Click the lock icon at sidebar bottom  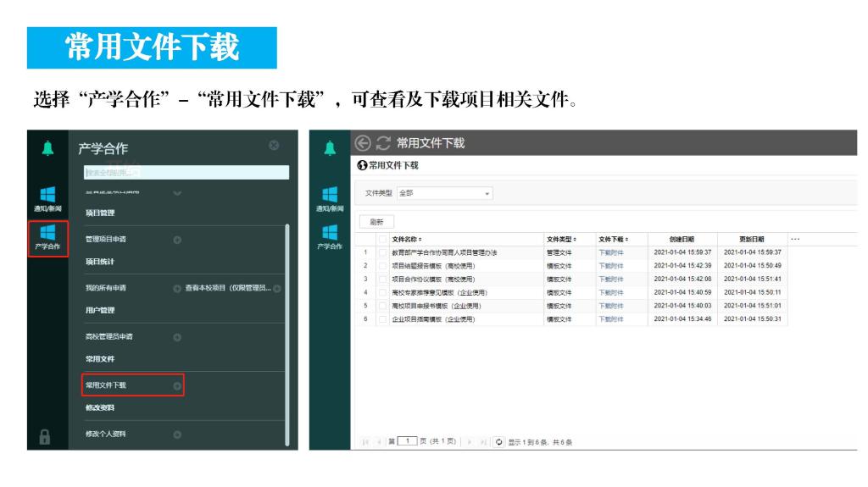click(47, 436)
